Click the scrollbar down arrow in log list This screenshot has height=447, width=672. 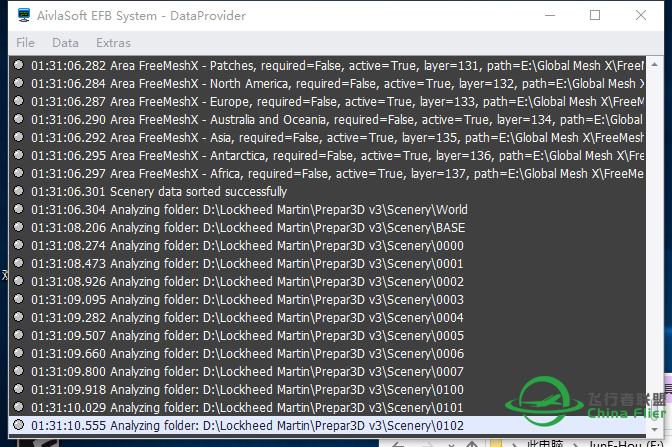(x=654, y=429)
